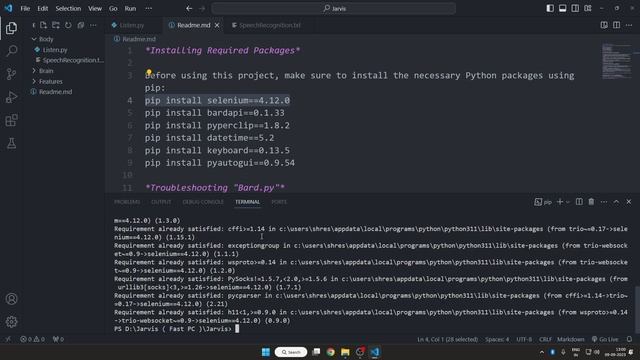640x360 pixels.
Task: Close the terminal panel
Action: 629,202
